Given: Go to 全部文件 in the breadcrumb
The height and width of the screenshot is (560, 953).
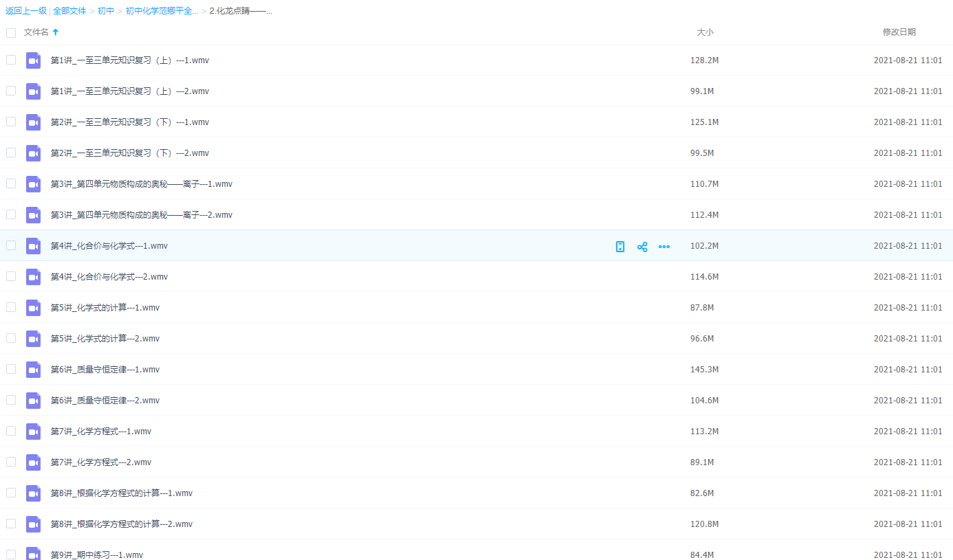Looking at the screenshot, I should pos(69,11).
